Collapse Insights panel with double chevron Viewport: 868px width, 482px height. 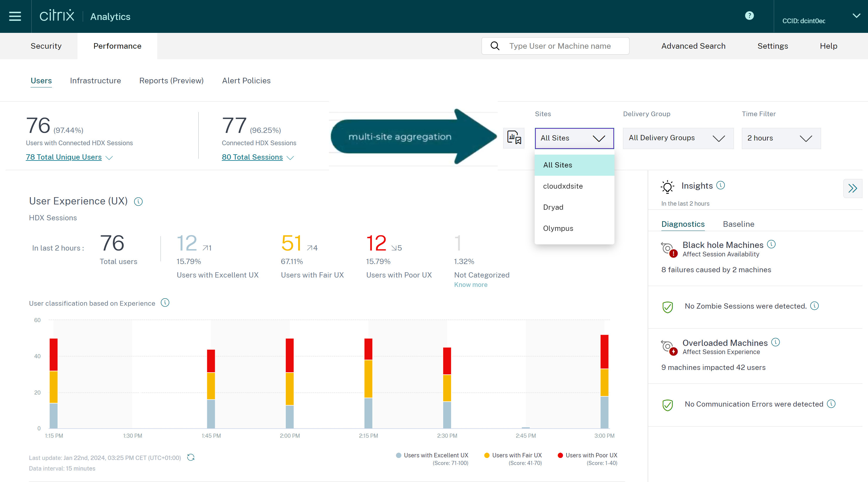(x=852, y=188)
